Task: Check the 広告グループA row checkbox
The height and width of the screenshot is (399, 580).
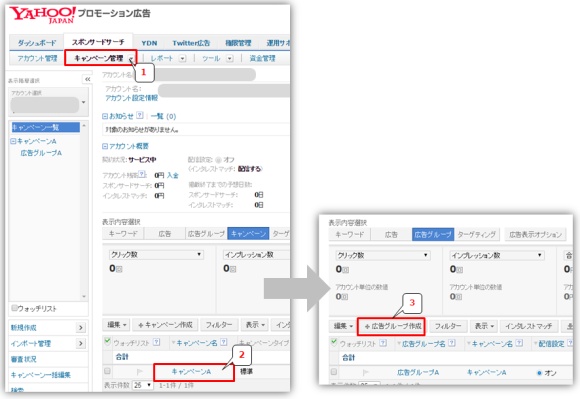Action: point(334,372)
